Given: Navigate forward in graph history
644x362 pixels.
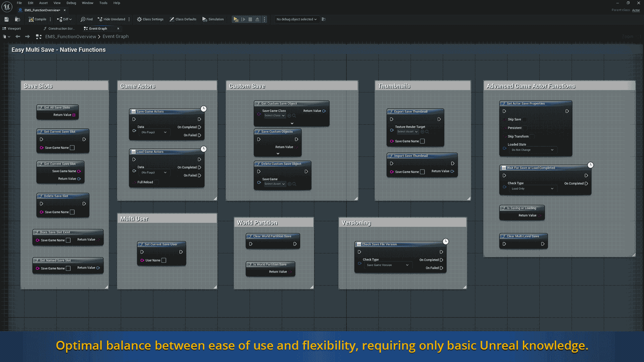Looking at the screenshot, I should pyautogui.click(x=28, y=37).
